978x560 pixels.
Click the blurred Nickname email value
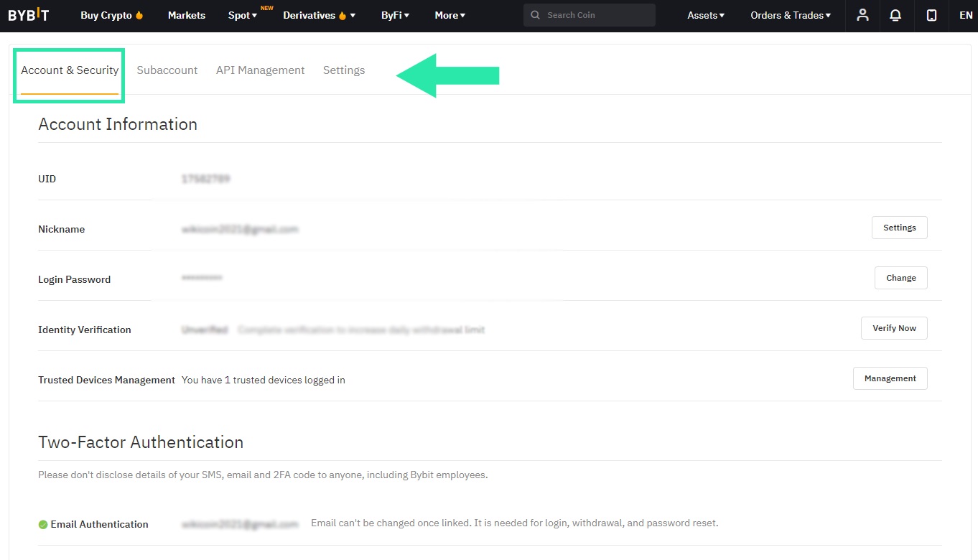pos(240,229)
